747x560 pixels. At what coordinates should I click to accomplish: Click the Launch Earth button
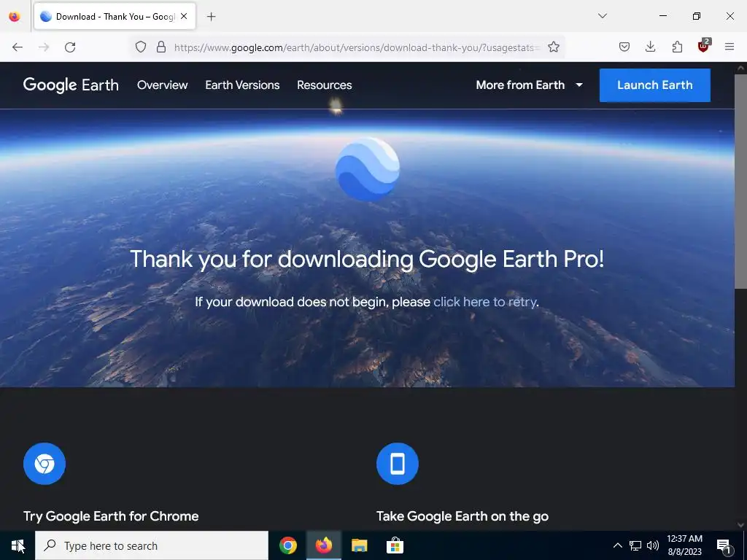tap(654, 85)
